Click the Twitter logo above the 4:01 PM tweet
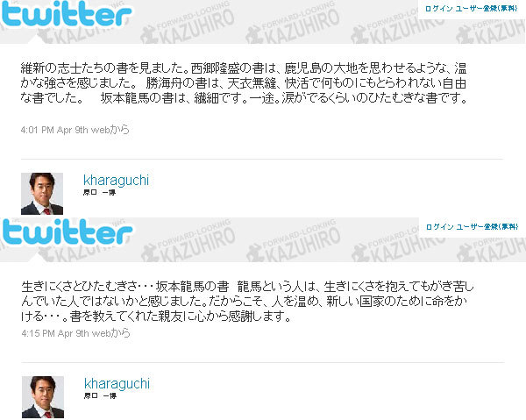The width and height of the screenshot is (526, 420). point(66,14)
